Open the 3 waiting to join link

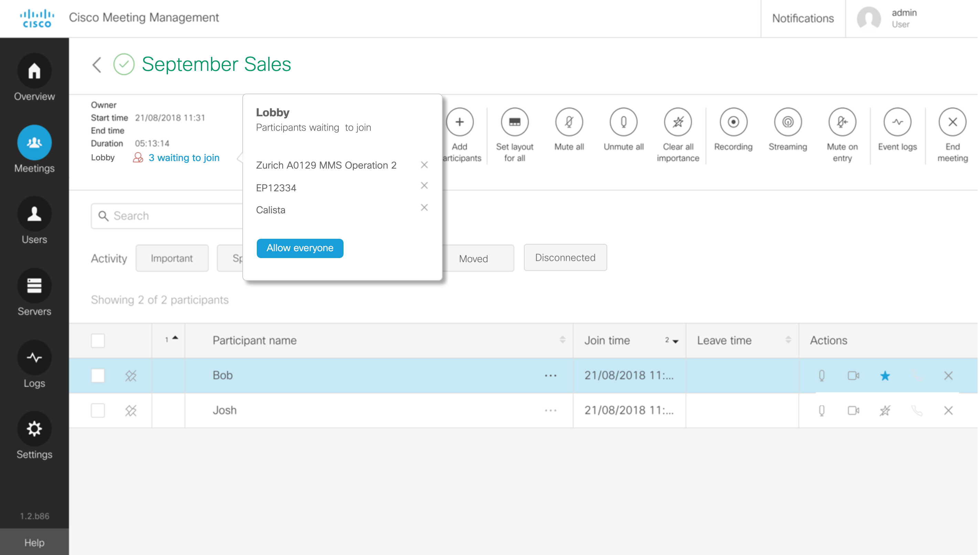(x=184, y=158)
